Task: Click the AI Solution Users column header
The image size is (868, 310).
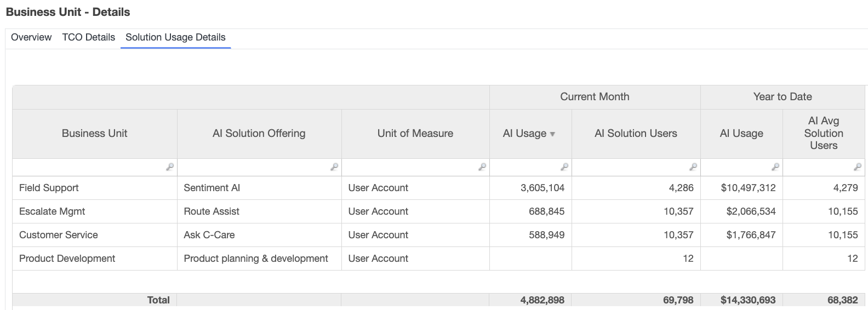Action: [636, 133]
